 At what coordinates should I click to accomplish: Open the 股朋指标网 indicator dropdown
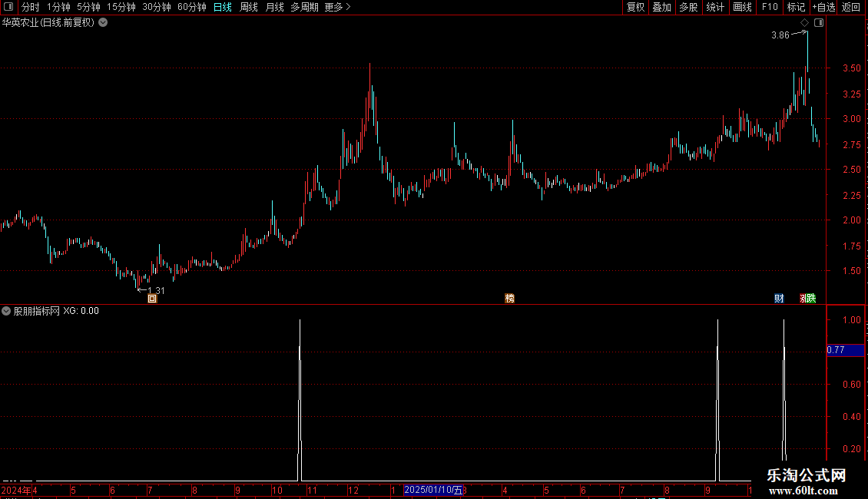6,311
